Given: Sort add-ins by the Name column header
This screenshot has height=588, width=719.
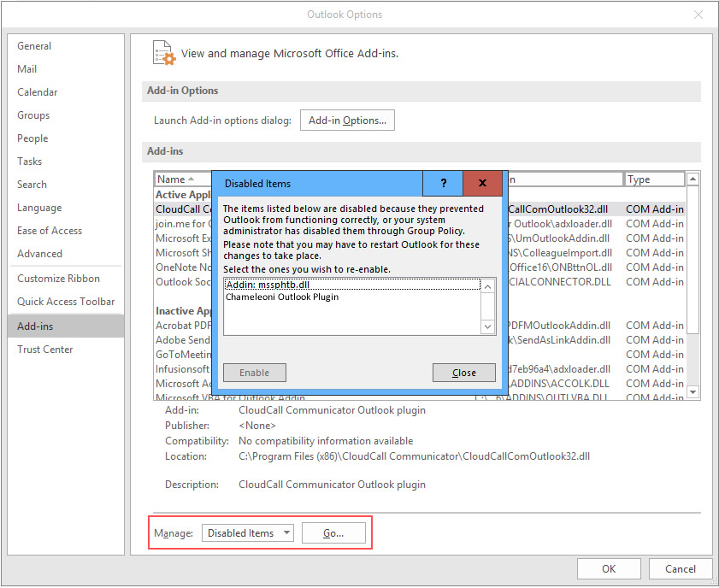Looking at the screenshot, I should [x=184, y=179].
